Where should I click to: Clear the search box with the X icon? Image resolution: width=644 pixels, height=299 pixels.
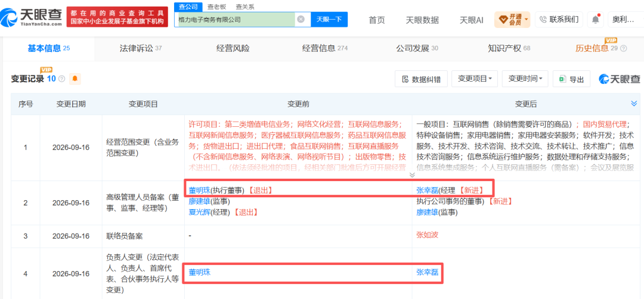[301, 19]
